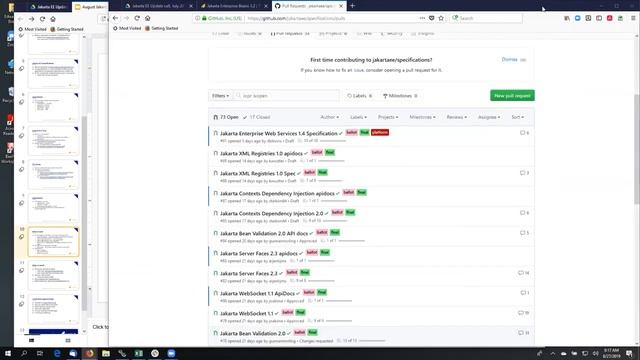Open Task View on the taskbar
Viewport: 640px width, 360px height.
(x=40, y=353)
